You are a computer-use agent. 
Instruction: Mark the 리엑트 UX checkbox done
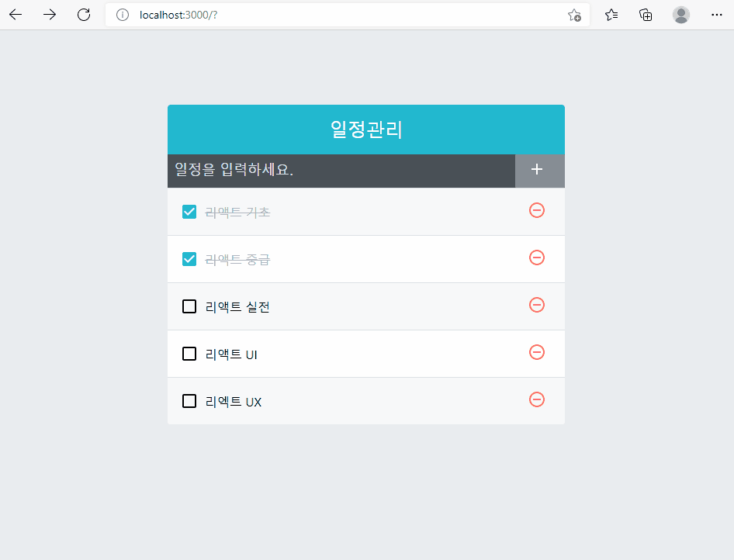pos(189,401)
